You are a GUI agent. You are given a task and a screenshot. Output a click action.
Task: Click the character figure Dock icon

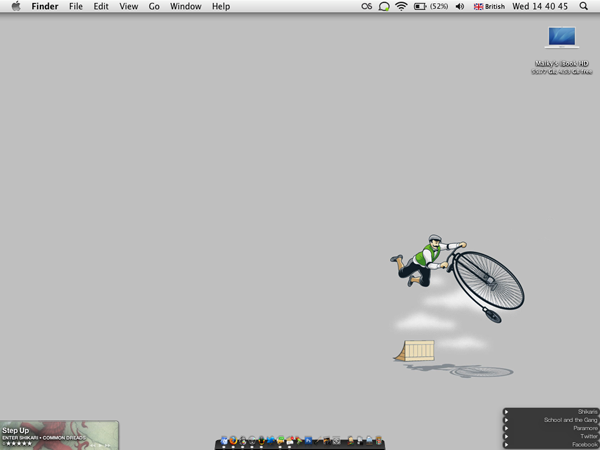coord(350,441)
